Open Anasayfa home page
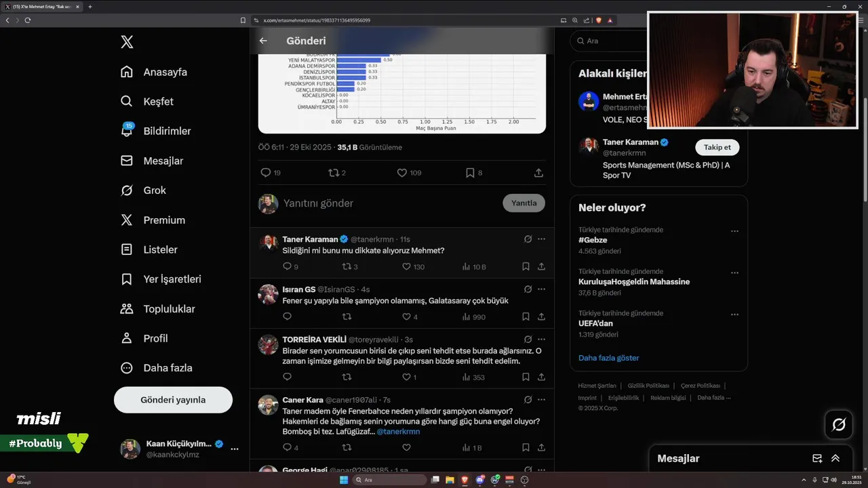The image size is (868, 488). point(154,72)
